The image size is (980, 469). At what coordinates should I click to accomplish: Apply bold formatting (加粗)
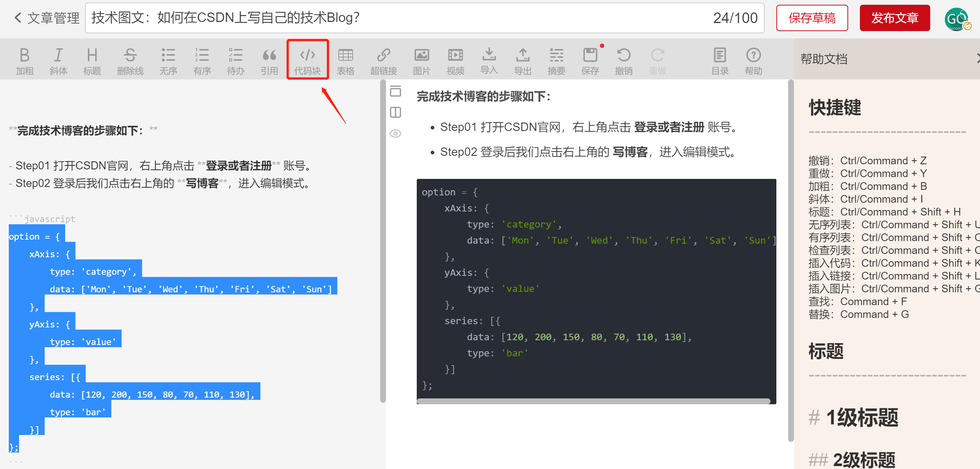[25, 61]
